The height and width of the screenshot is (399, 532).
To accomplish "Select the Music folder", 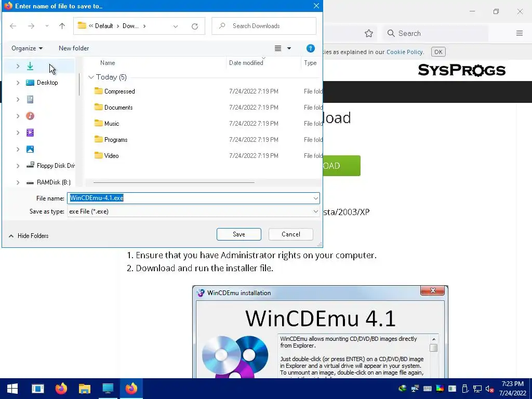I will 107,124.
